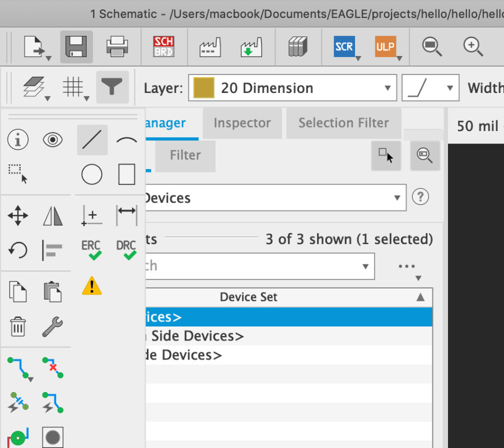Toggle the selection filter funnel icon
Screen dimensions: 504x448
tap(112, 87)
